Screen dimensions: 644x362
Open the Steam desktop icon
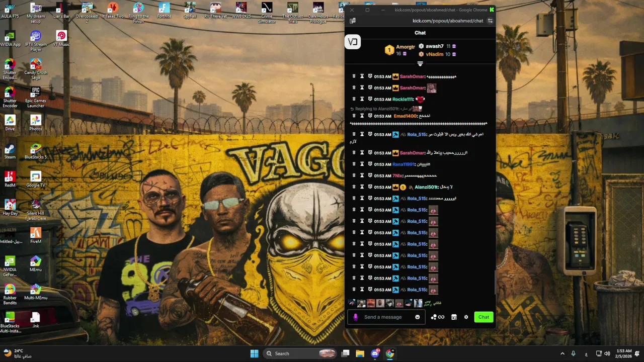pos(10,151)
